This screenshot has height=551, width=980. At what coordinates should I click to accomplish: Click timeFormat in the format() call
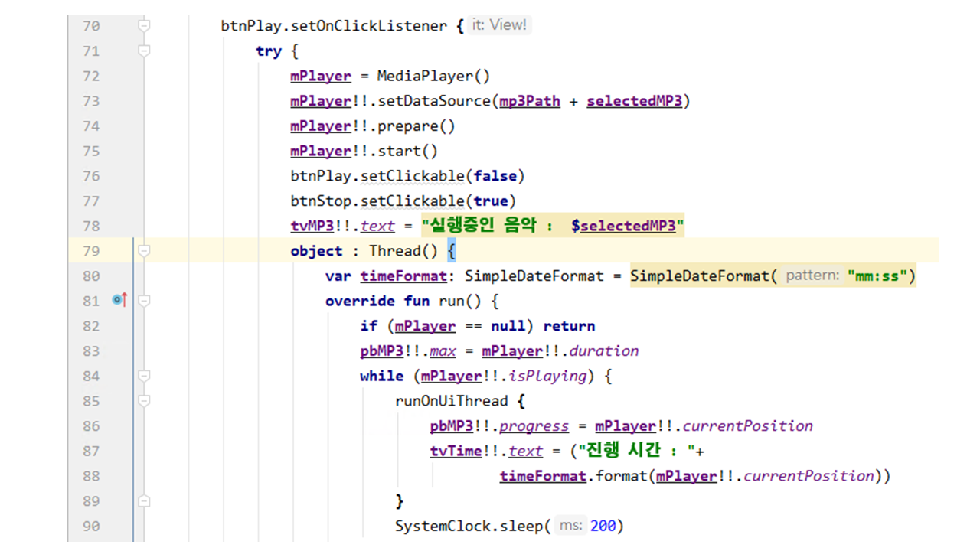[543, 476]
